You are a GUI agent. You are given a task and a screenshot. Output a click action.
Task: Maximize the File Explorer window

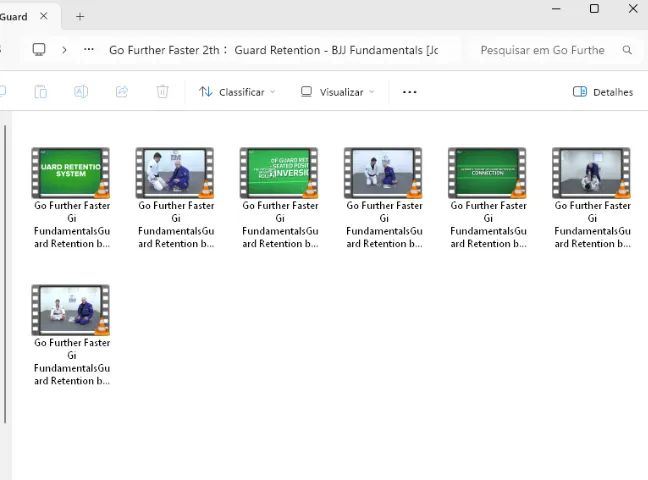click(x=594, y=9)
